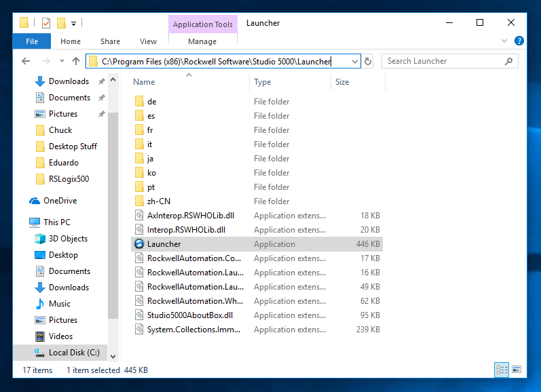Select the RockwellAutomation.Wh... file icon
This screenshot has height=392, width=541.
click(x=139, y=301)
